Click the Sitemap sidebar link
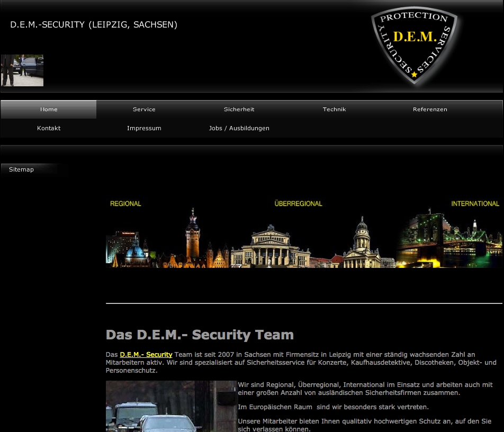This screenshot has width=504, height=432. pos(21,169)
